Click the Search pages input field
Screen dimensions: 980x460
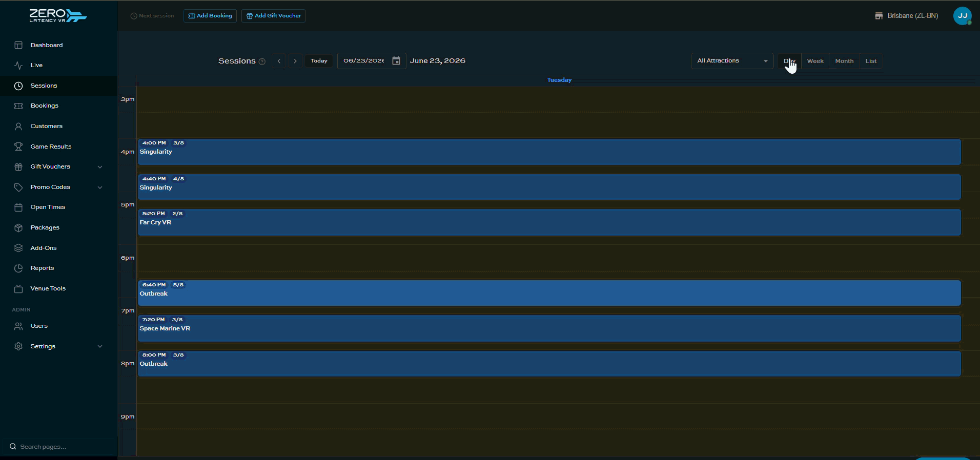click(x=59, y=447)
